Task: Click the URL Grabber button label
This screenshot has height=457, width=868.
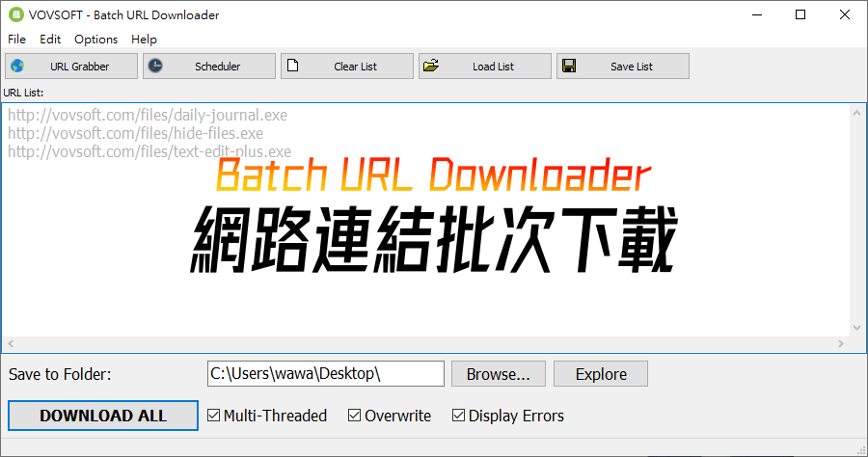Action: tap(80, 67)
